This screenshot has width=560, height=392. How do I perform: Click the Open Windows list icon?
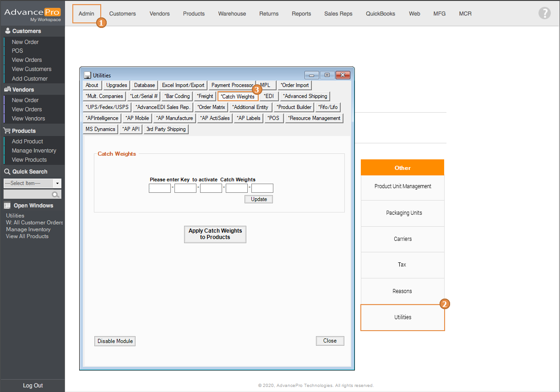click(x=7, y=206)
